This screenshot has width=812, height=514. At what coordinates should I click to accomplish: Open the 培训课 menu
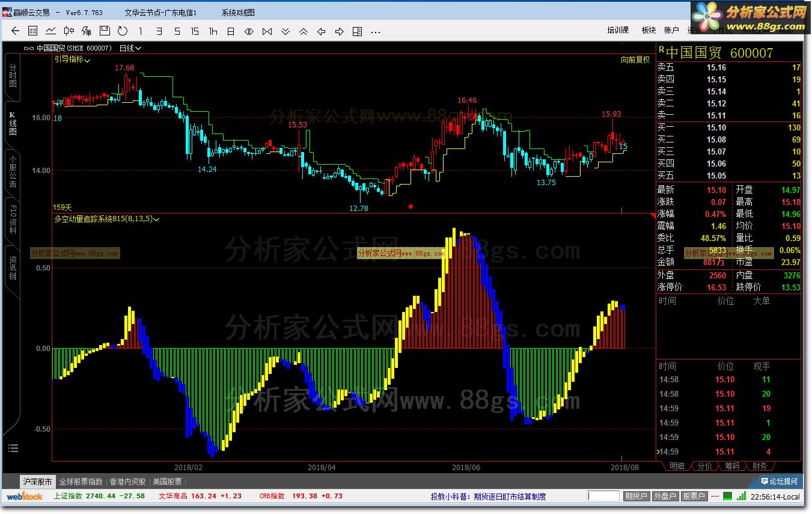point(618,31)
